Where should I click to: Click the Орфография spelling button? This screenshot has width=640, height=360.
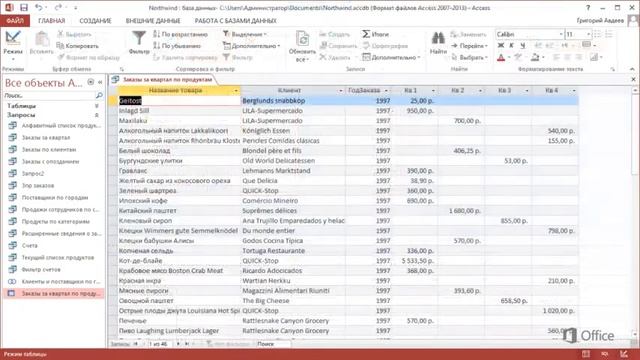coord(385,46)
